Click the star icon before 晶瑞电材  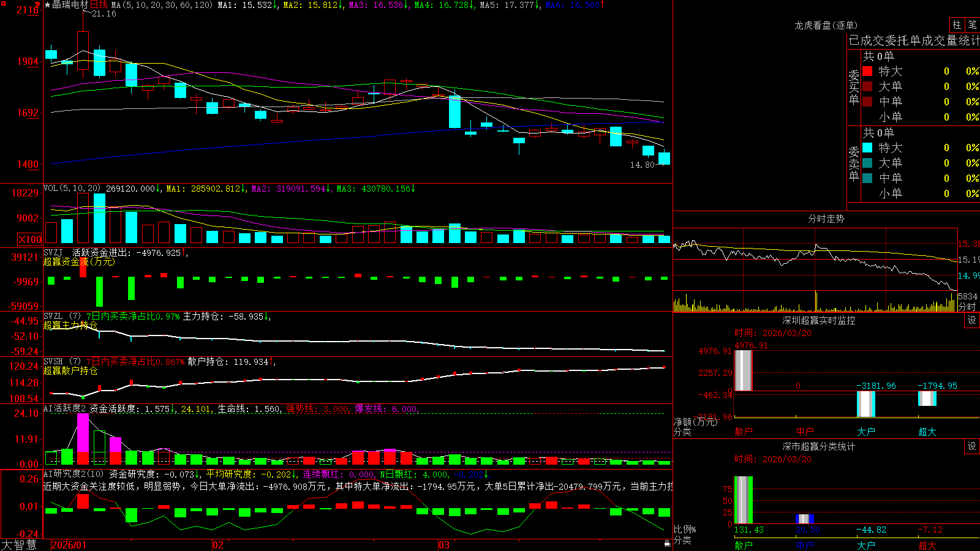(x=48, y=5)
